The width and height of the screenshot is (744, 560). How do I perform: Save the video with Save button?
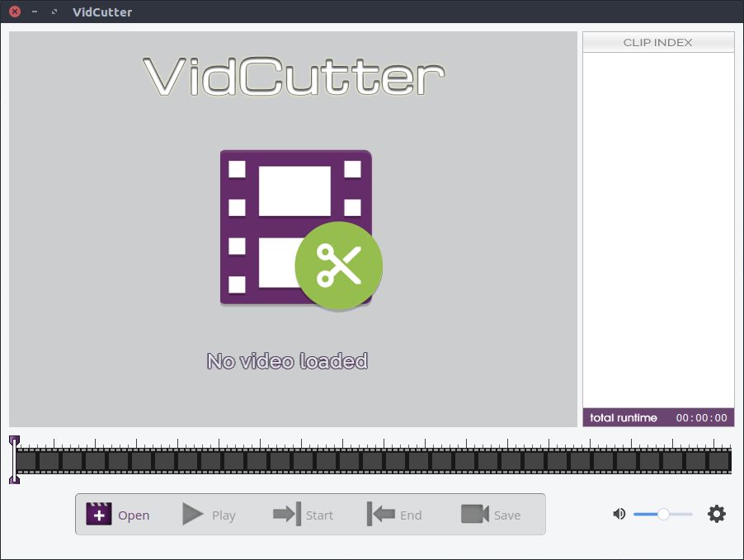coord(491,515)
